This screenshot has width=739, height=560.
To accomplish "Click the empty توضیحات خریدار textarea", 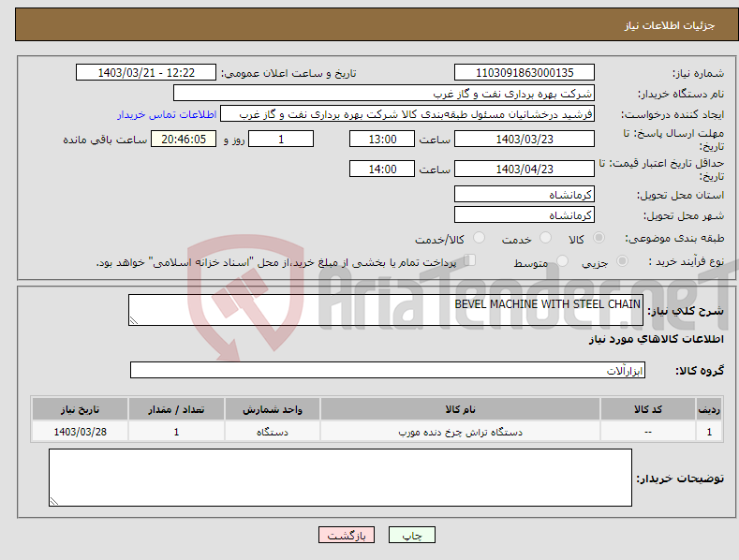I will [340, 478].
